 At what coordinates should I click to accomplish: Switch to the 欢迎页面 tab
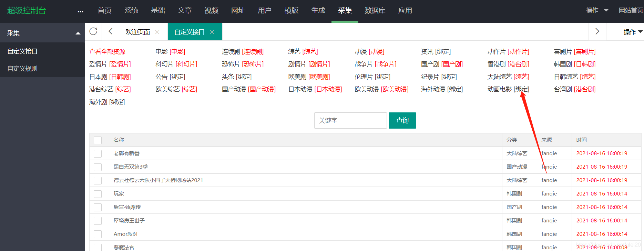(137, 32)
